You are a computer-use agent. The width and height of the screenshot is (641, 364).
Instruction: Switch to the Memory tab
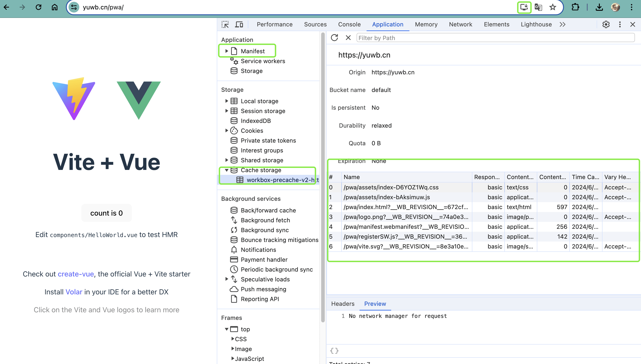point(426,24)
